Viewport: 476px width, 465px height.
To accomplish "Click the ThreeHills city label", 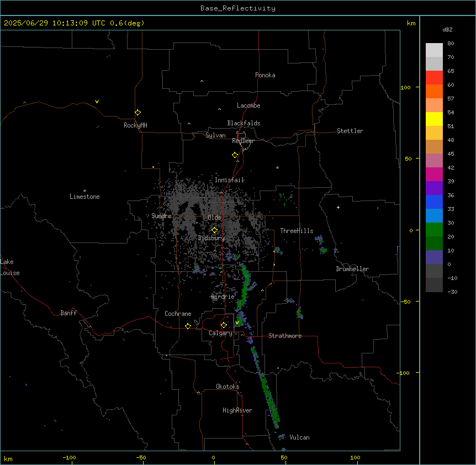I will (x=297, y=231).
